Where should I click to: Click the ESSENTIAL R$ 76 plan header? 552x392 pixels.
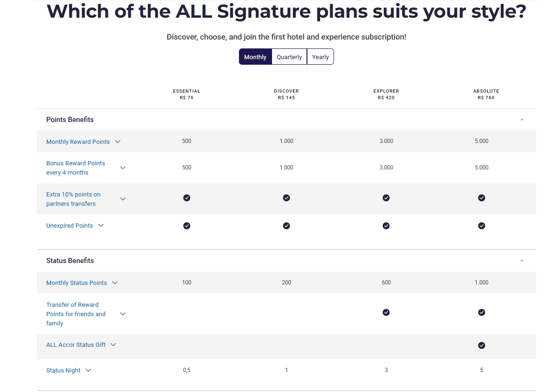[x=186, y=95]
